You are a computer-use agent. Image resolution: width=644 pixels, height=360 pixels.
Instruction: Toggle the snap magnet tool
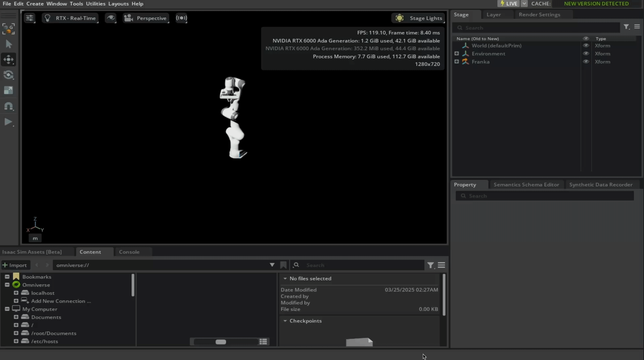pos(8,106)
